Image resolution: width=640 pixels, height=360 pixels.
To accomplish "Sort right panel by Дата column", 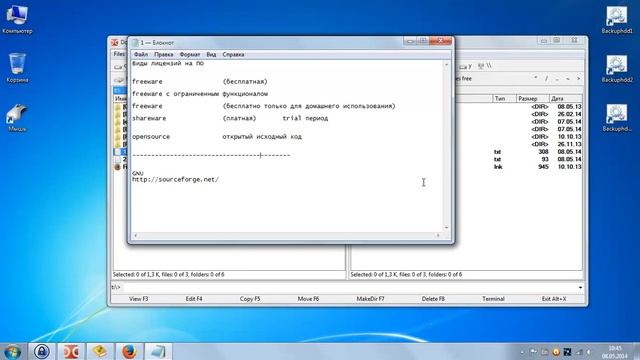I will [565, 98].
